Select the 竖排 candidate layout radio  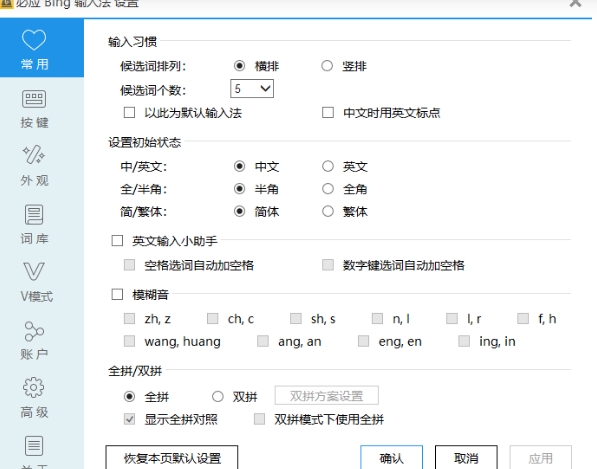327,66
